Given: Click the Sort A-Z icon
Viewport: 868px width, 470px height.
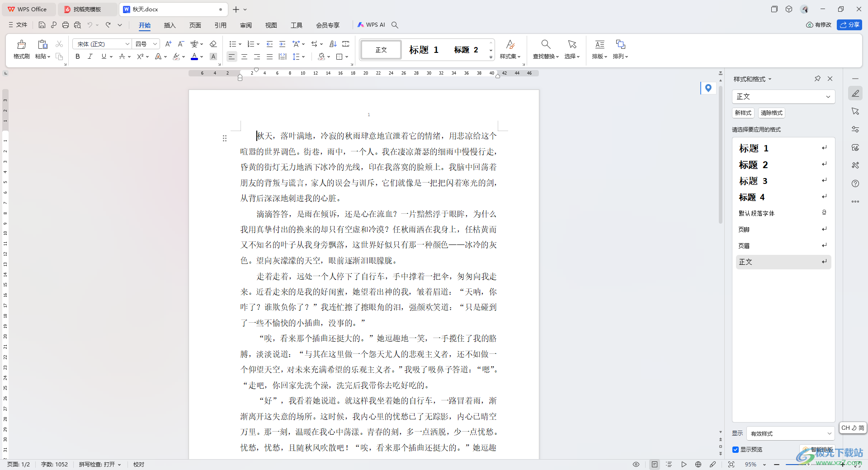Looking at the screenshot, I should pos(333,44).
